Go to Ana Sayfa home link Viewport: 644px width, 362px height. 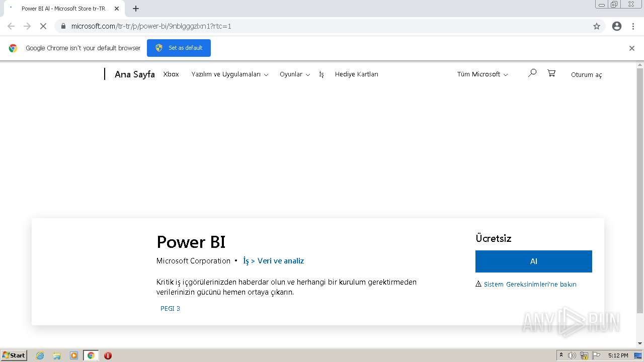[135, 74]
